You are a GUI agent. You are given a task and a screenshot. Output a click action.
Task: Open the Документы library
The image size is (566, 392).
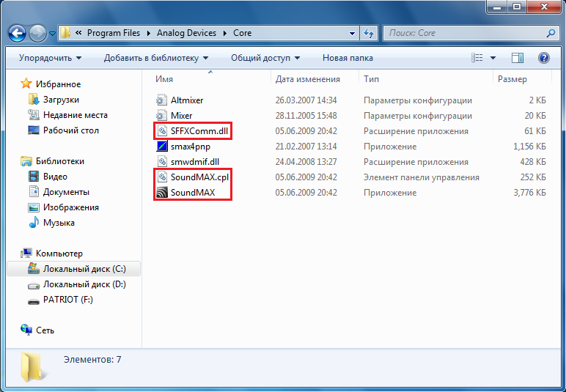coord(66,192)
